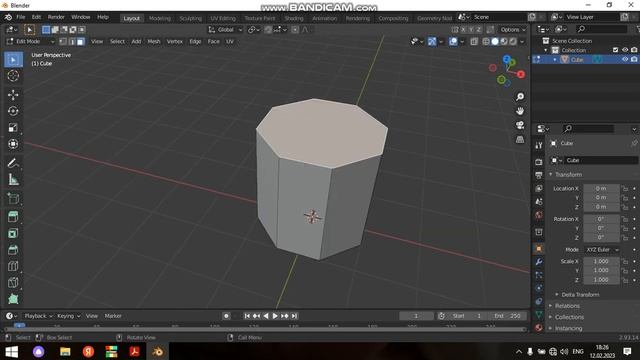The height and width of the screenshot is (360, 640).
Task: Open the Material properties tab
Action: pyautogui.click(x=539, y=327)
